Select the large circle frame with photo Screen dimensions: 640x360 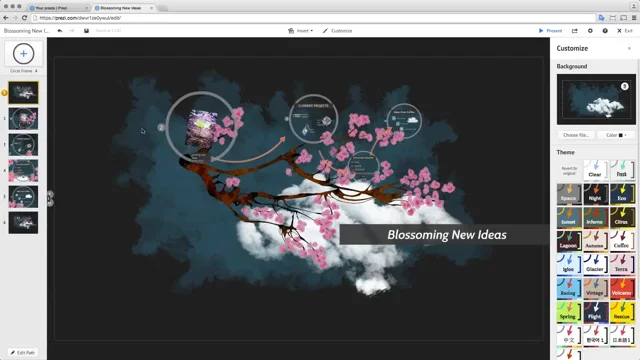(201, 127)
